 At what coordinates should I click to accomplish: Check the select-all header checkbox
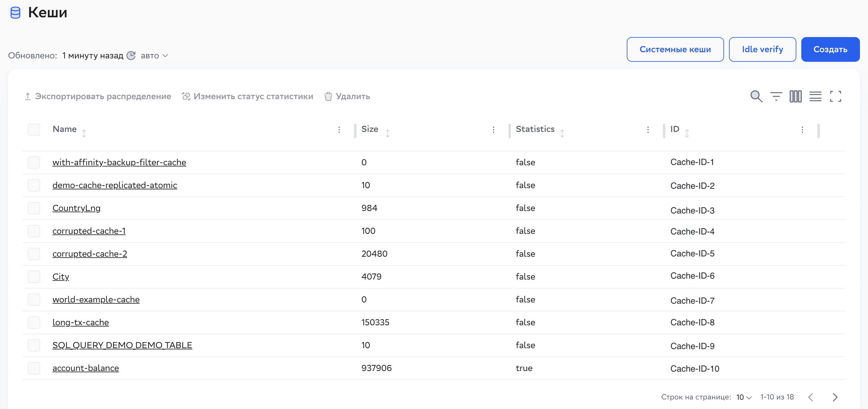pyautogui.click(x=34, y=130)
